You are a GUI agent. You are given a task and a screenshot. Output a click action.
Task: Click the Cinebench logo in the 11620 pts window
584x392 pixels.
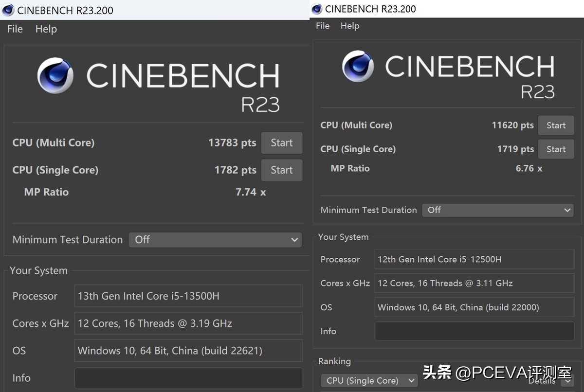click(x=358, y=66)
